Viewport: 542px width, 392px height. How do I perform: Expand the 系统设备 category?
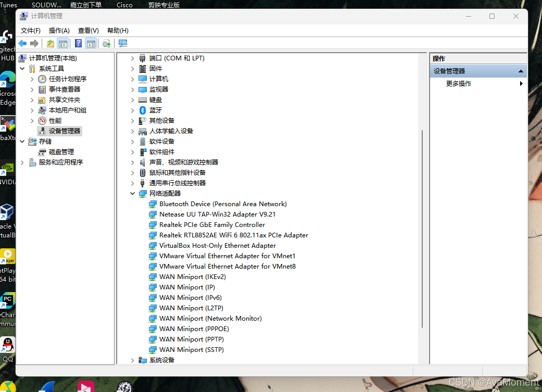(x=132, y=360)
